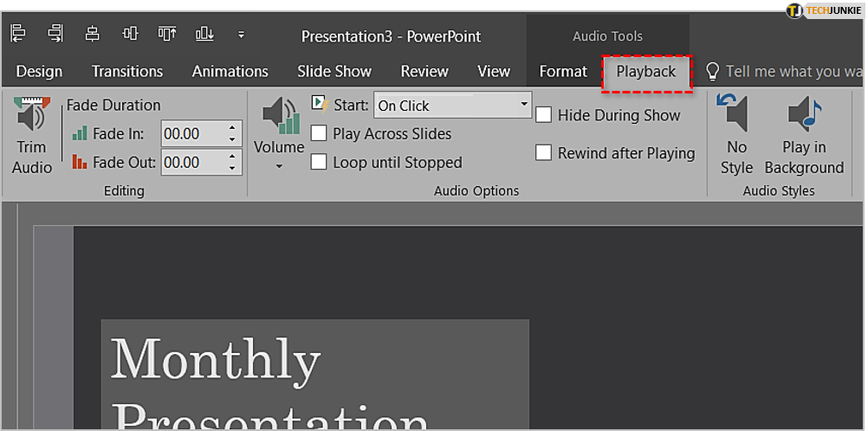Increase Fade Out value with up arrow

click(232, 156)
